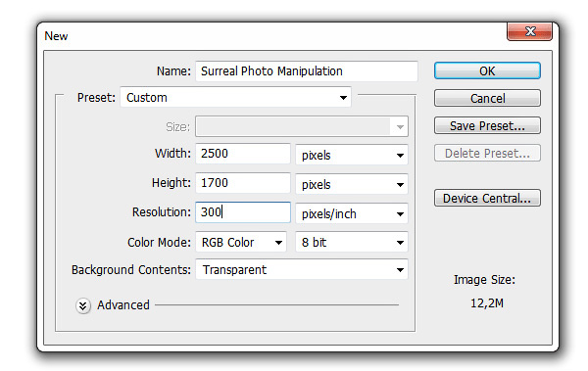The width and height of the screenshot is (588, 371).
Task: Close the New dialog with X
Action: click(529, 31)
